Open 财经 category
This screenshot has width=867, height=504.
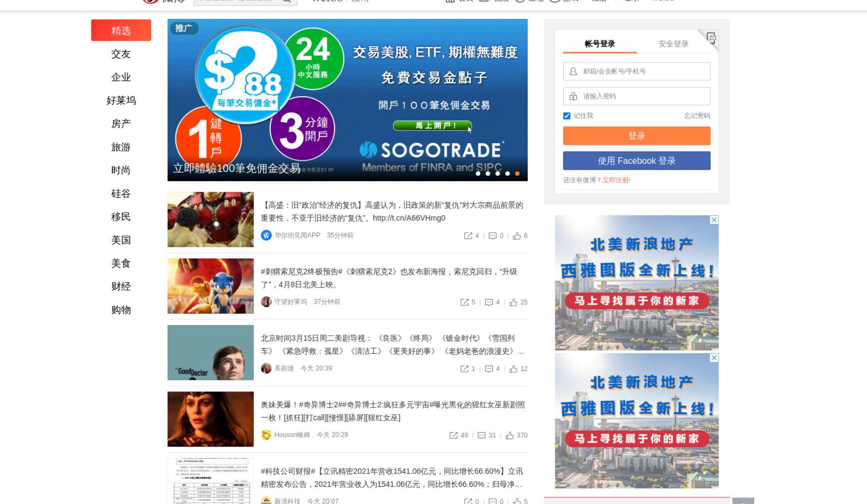pyautogui.click(x=121, y=287)
